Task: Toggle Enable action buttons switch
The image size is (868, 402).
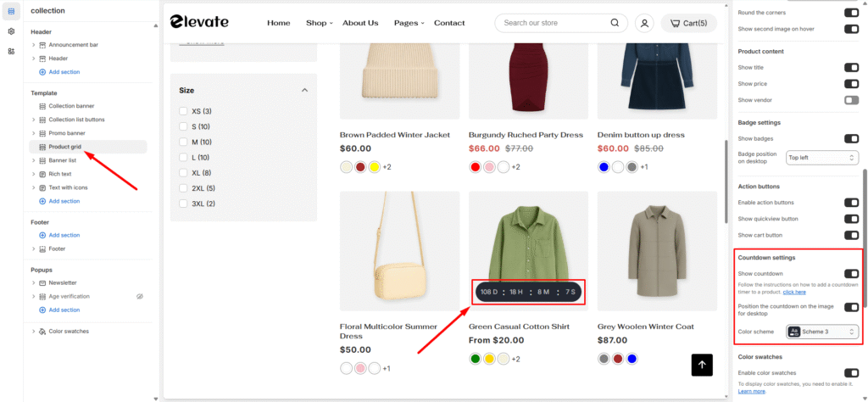Action: point(851,203)
